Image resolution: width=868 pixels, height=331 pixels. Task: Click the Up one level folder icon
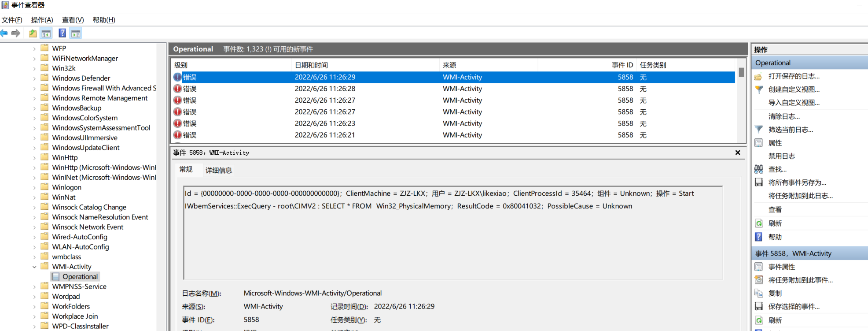[x=33, y=33]
